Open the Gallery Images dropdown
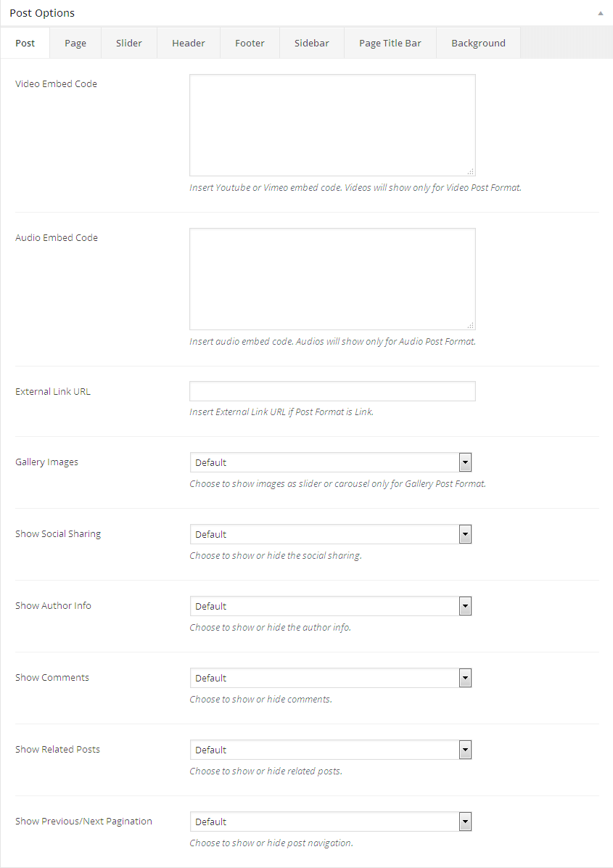The image size is (613, 868). (x=331, y=462)
